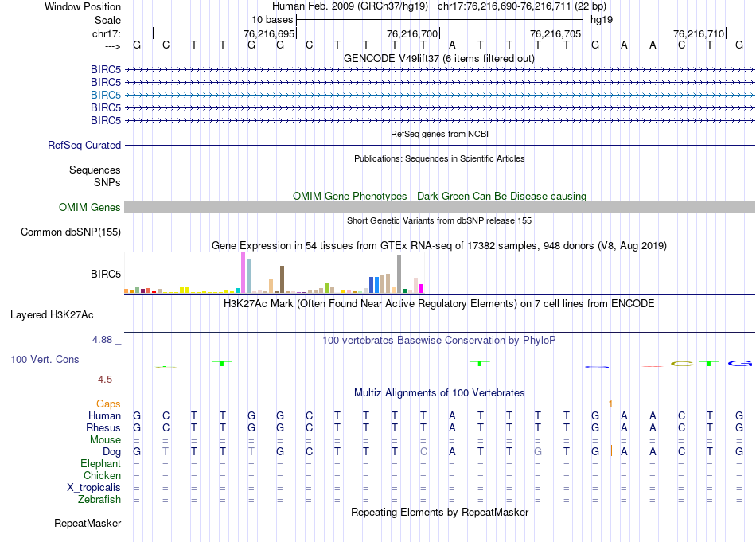Click the Zebrafish alignment row label
Viewport: 756px width, 542px height.
pos(99,500)
